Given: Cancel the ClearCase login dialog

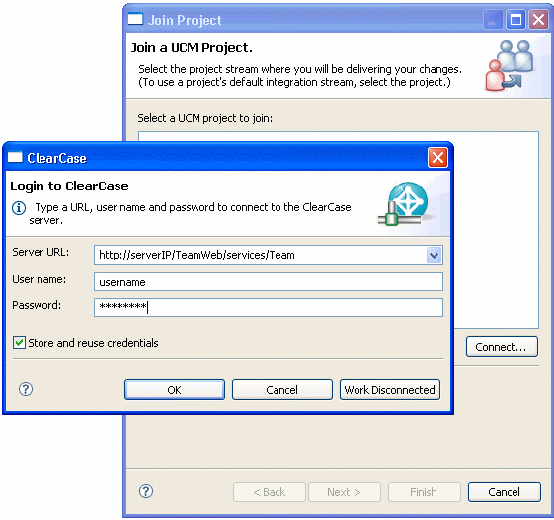Looking at the screenshot, I should click(x=282, y=390).
